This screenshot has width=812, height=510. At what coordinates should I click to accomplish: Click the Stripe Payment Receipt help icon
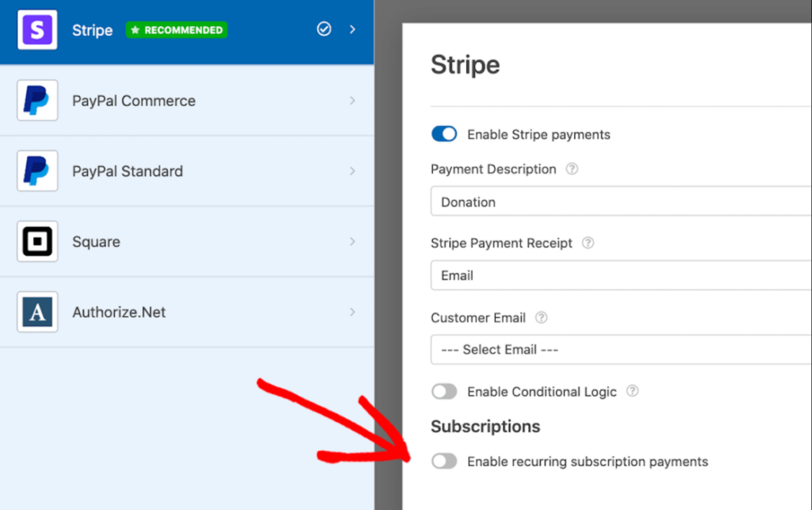[587, 243]
